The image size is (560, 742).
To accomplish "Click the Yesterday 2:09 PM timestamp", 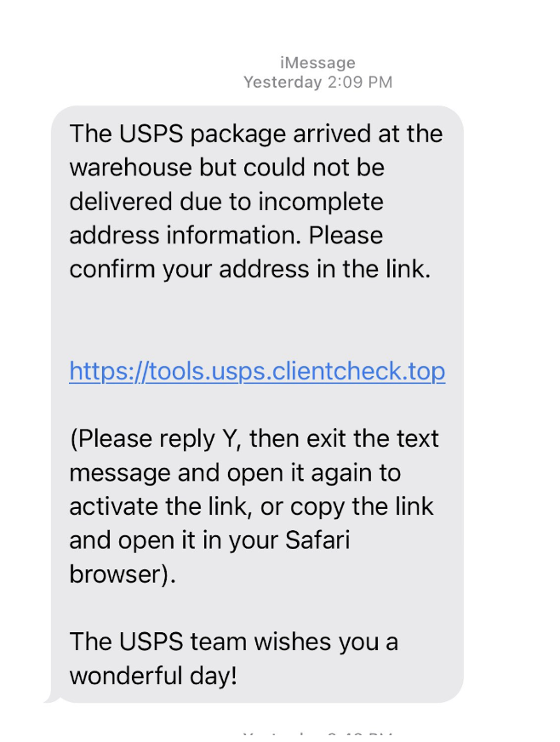I will pos(317,83).
